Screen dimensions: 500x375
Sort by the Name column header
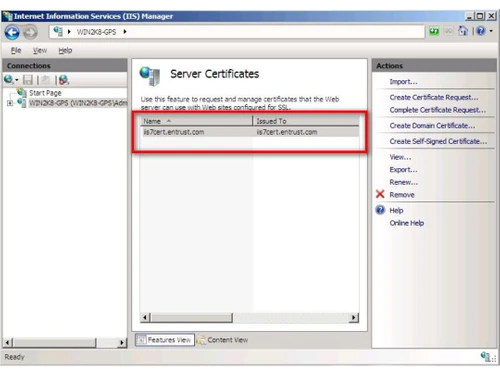(196, 121)
